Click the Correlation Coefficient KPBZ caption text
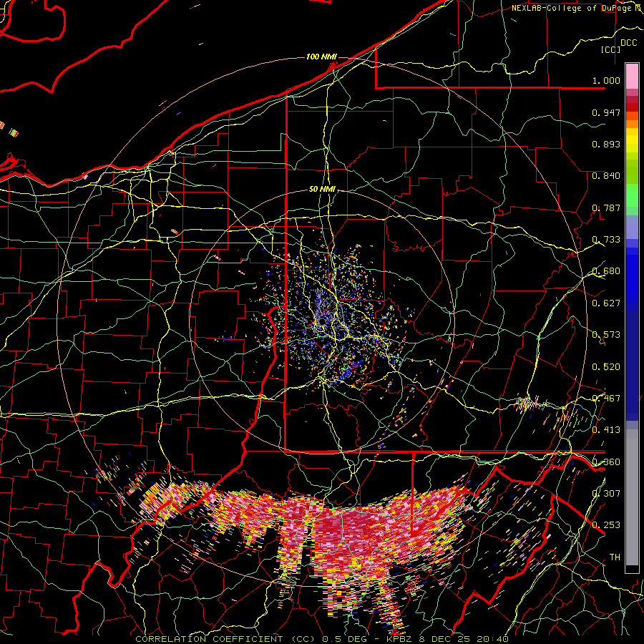The image size is (644, 644). tap(322, 639)
